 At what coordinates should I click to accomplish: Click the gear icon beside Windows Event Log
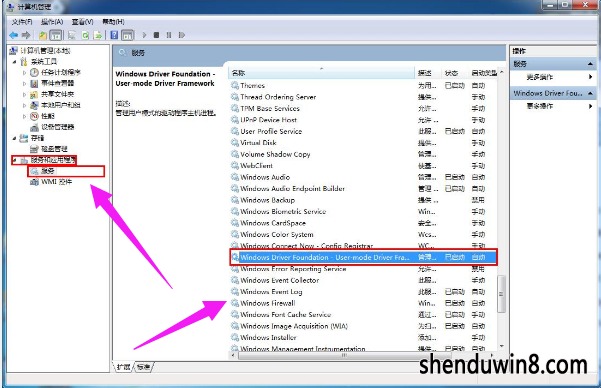(x=235, y=291)
